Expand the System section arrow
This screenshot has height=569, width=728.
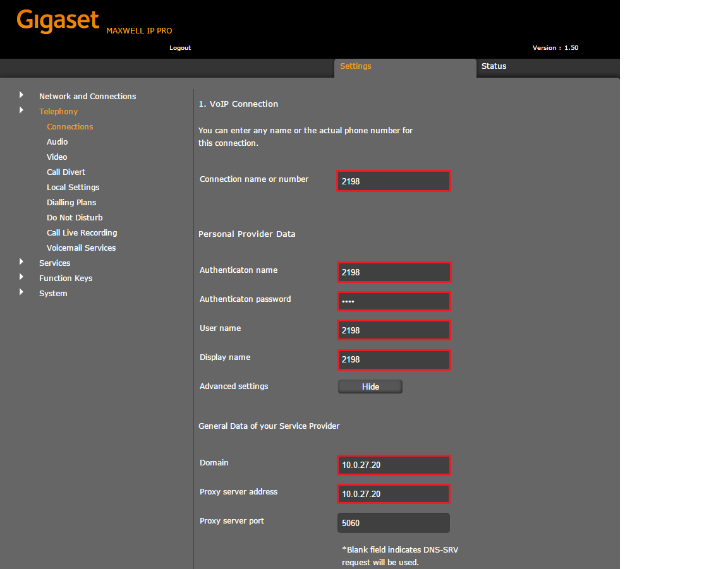(21, 292)
